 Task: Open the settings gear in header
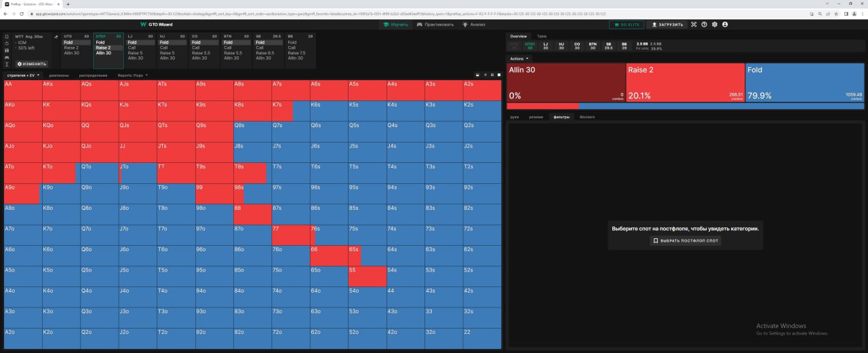tap(714, 24)
